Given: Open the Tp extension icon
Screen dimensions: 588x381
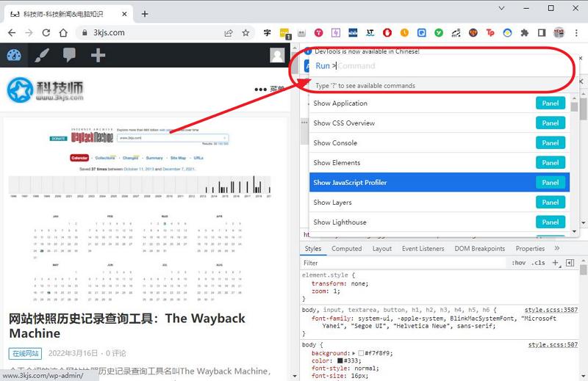Looking at the screenshot, I should click(x=490, y=33).
